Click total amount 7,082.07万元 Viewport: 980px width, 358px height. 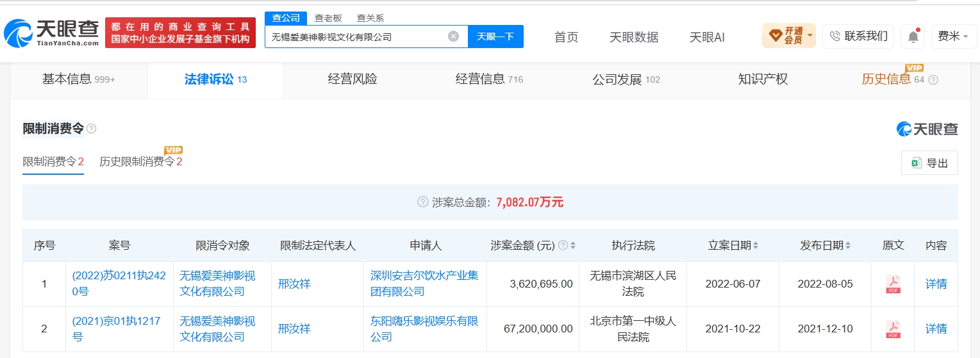pos(529,202)
